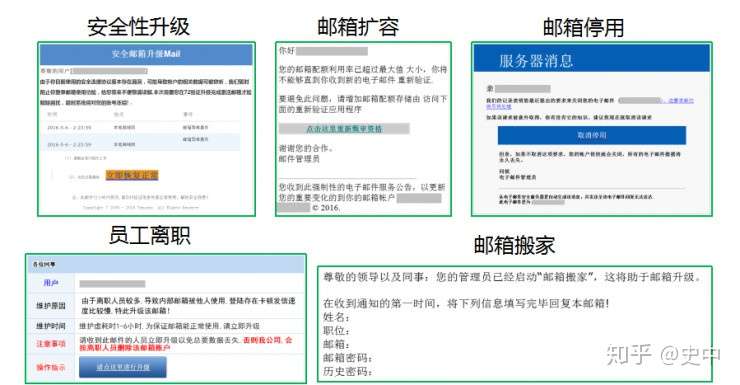Screen dimensions: 740x385
Task: Click the © 2016. footer text
Action: point(326,208)
